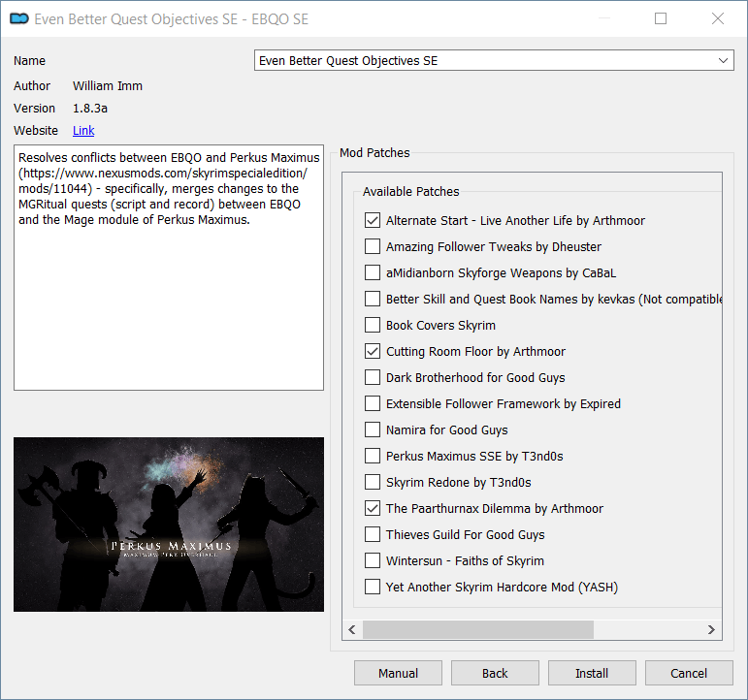Click the horizontal scrollbar thumb in patches list
Screen dimensions: 748x700
(x=478, y=629)
